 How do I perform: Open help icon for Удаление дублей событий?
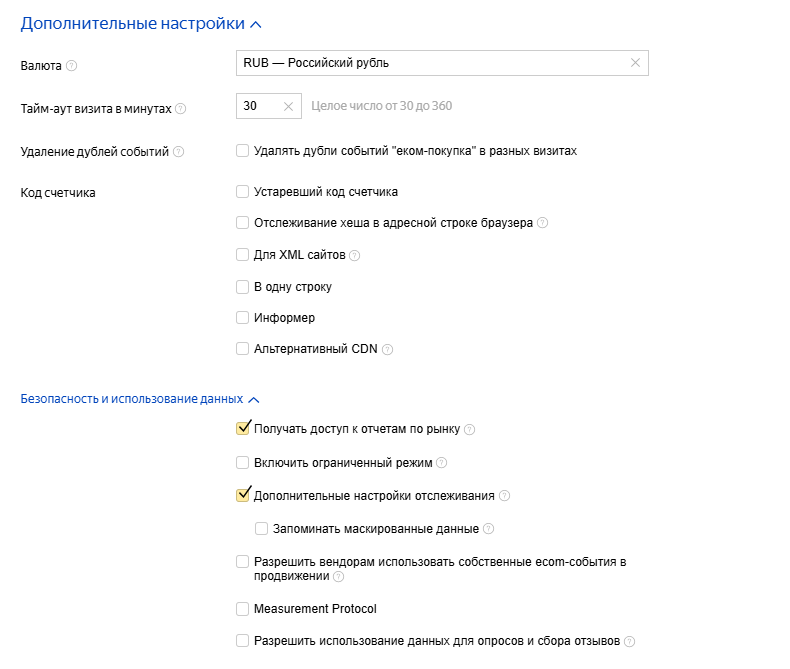[178, 152]
